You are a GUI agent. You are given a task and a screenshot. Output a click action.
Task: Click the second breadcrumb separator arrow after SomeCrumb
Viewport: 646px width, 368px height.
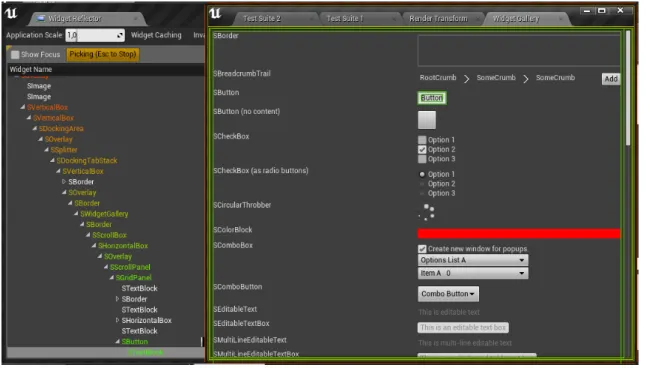tap(526, 79)
